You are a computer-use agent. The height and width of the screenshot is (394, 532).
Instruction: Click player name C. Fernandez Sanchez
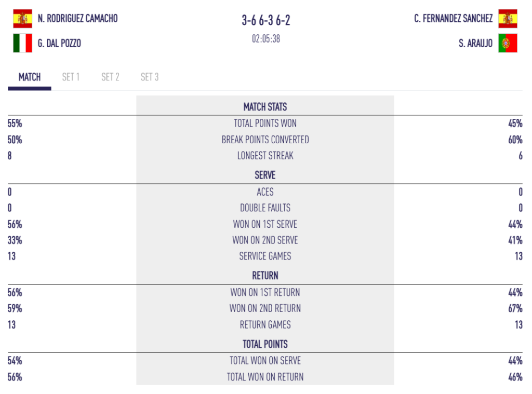pyautogui.click(x=453, y=18)
